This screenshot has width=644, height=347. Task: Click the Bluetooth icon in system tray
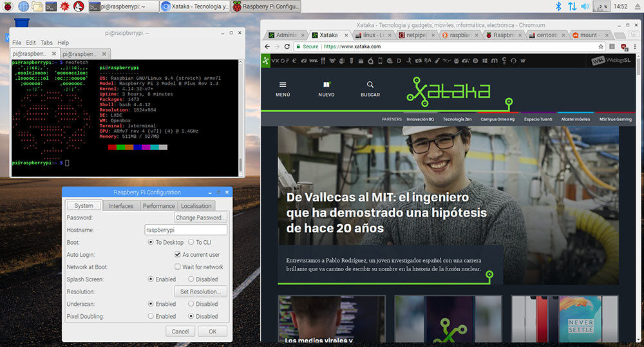[x=558, y=6]
